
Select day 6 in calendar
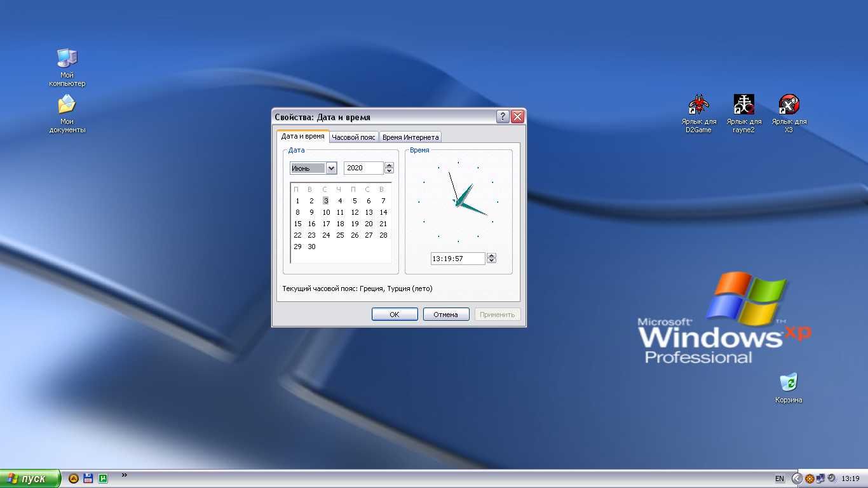click(x=369, y=201)
